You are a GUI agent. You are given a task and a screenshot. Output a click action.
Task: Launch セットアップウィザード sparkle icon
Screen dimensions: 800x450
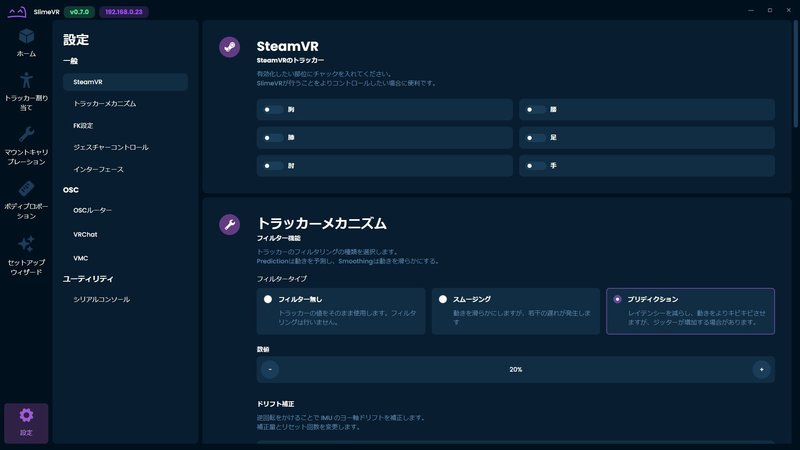coord(27,244)
